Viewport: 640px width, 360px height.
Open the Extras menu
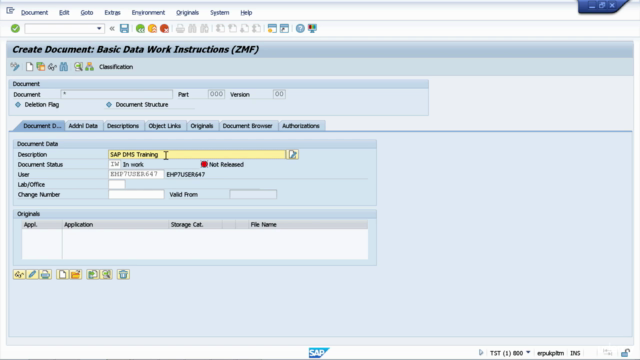[x=112, y=13]
